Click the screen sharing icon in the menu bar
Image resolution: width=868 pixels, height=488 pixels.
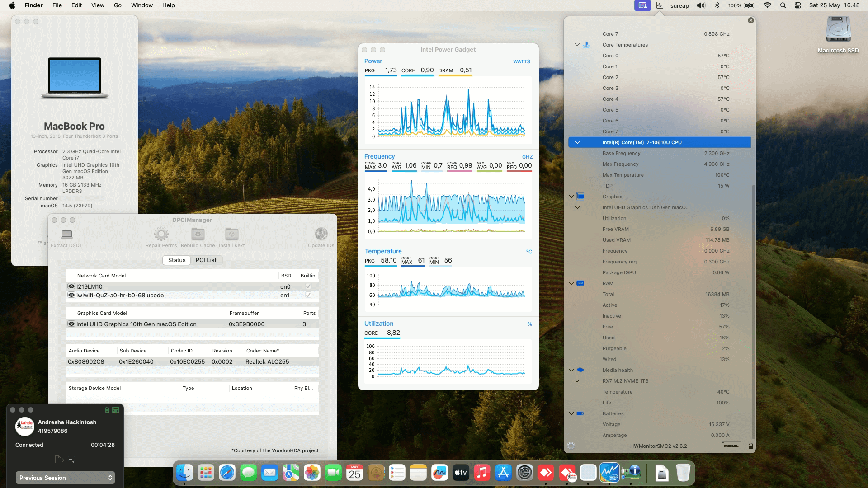point(642,5)
